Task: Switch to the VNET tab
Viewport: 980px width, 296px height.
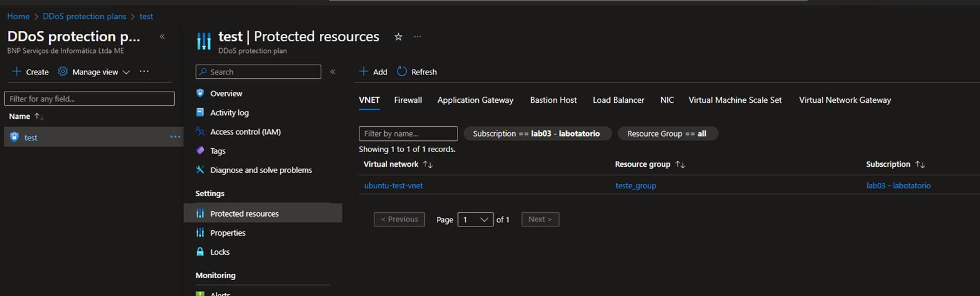Action: tap(369, 100)
